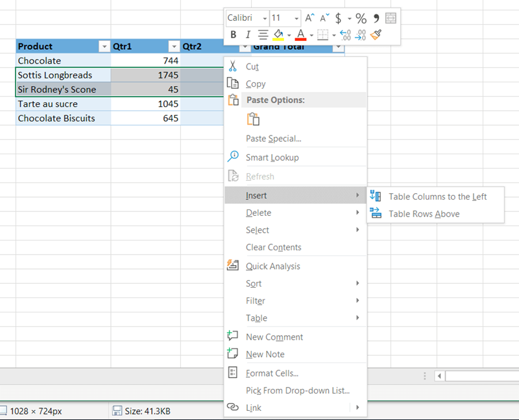
Task: Select the Chocolate Biscuits cell
Action: [56, 119]
